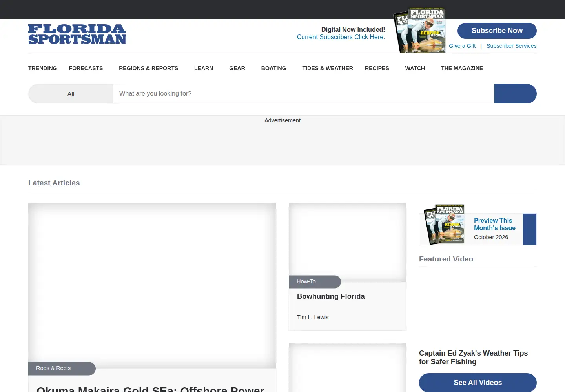Image resolution: width=565 pixels, height=392 pixels.
Task: Open the Regions & Reports menu
Action: 148,68
